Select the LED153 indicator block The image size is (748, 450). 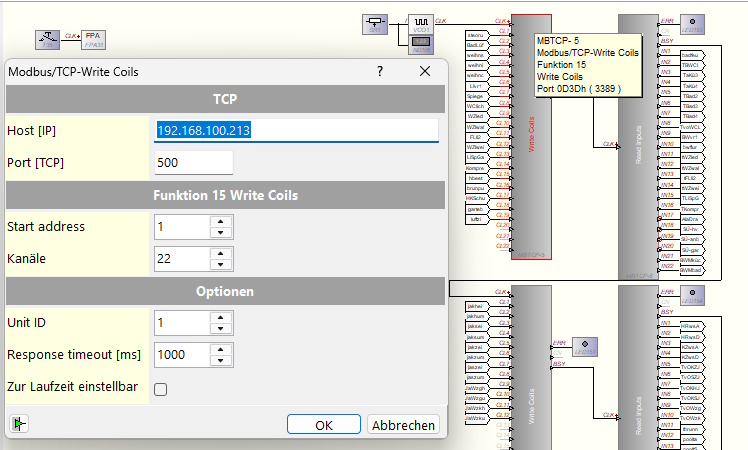(x=692, y=24)
